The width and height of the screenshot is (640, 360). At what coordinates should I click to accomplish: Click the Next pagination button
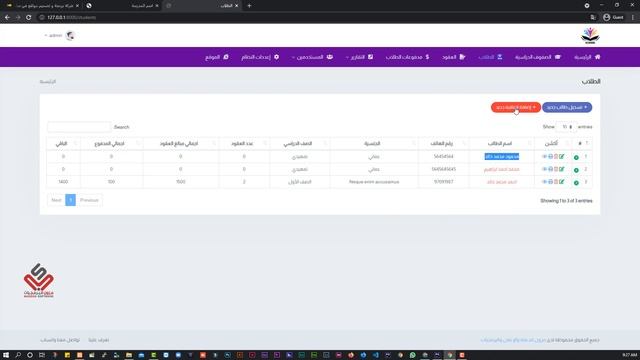click(56, 200)
